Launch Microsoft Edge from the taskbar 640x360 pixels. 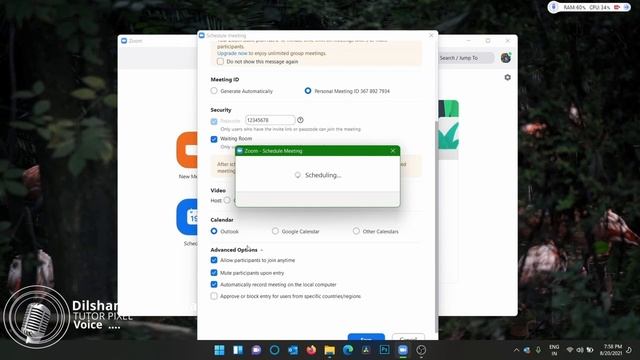[x=348, y=350]
